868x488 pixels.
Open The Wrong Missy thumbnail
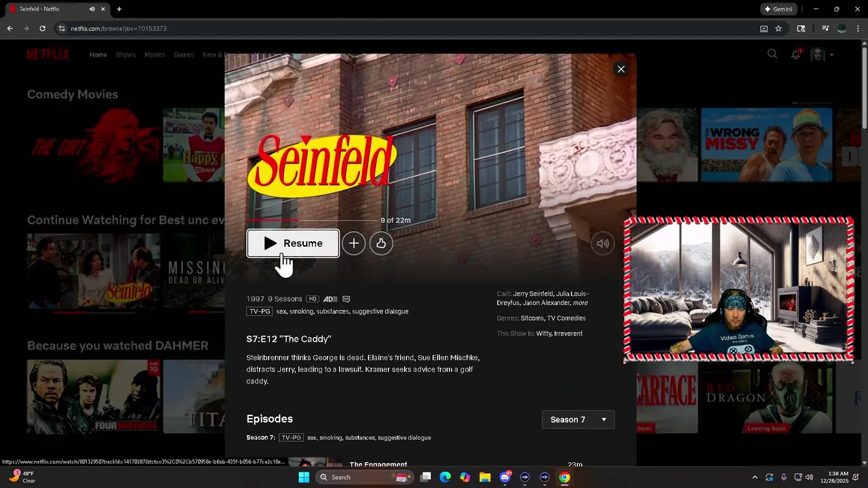tap(766, 145)
